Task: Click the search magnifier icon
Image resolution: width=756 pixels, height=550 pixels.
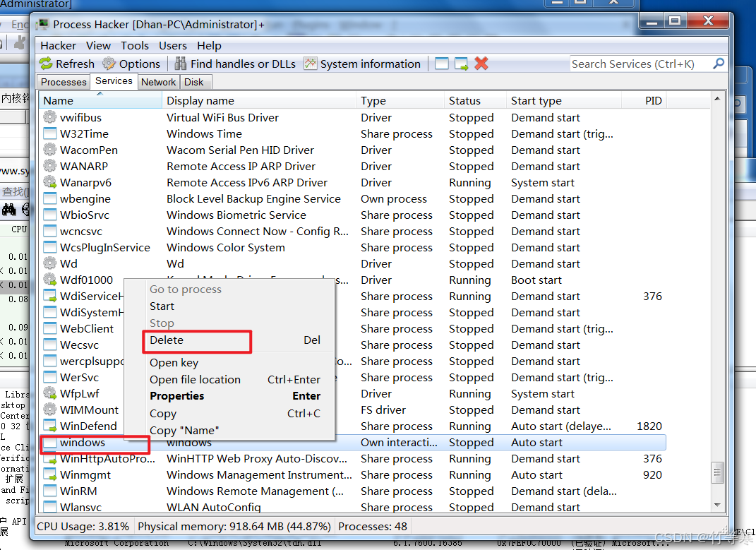Action: [x=719, y=64]
